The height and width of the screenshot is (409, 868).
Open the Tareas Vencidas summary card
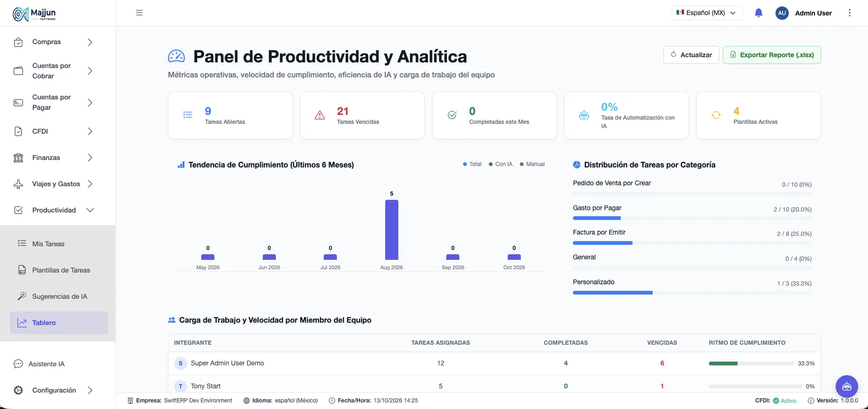point(362,115)
